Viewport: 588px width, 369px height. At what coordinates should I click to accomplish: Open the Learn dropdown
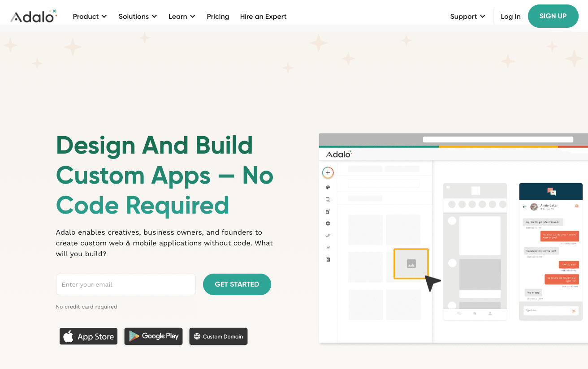click(x=182, y=17)
